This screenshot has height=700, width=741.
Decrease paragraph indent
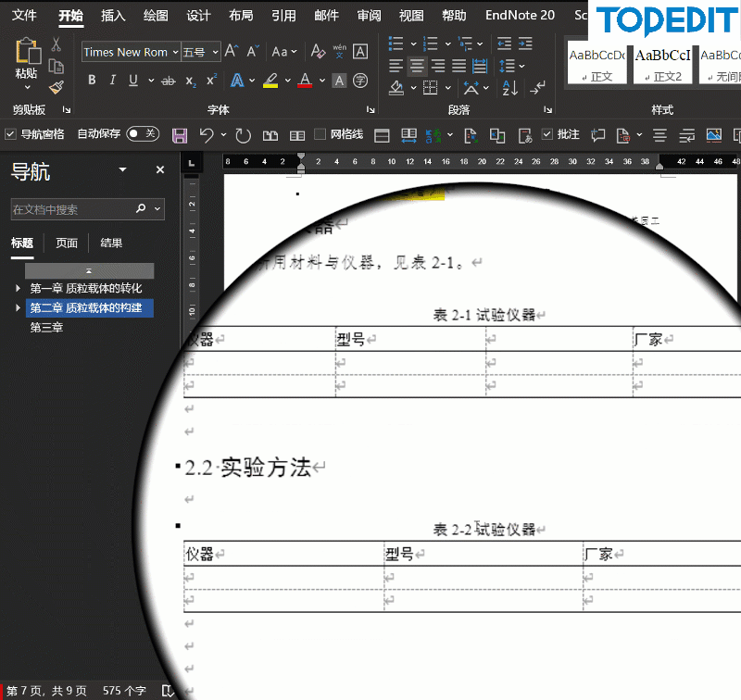[504, 44]
